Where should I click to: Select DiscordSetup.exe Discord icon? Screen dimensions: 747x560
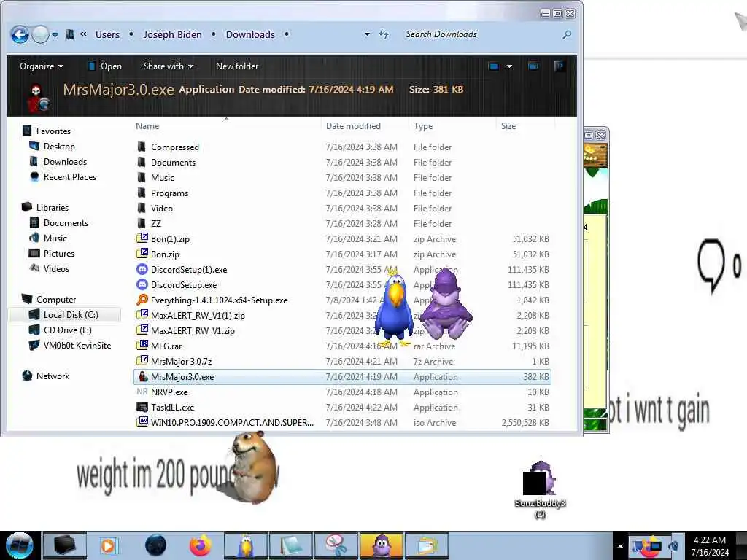(x=142, y=284)
